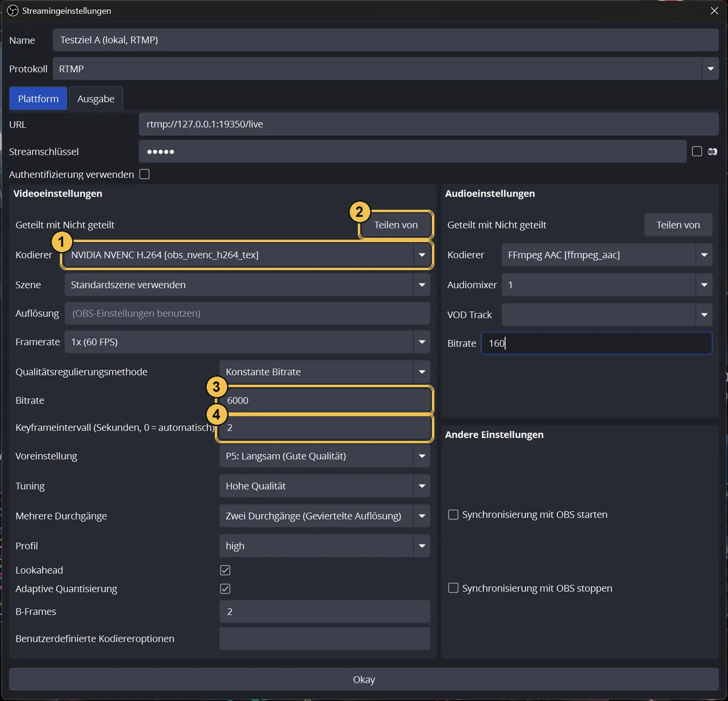The width and height of the screenshot is (728, 701).
Task: Switch to the Plattform tab
Action: click(38, 98)
